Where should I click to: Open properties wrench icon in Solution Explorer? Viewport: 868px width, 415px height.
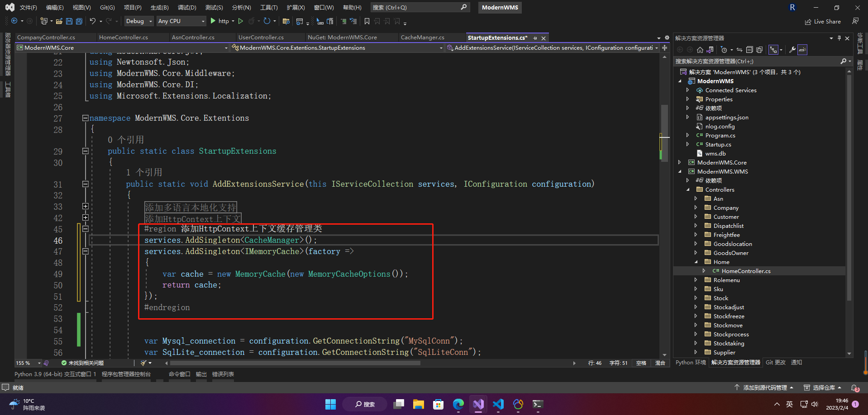click(x=792, y=50)
